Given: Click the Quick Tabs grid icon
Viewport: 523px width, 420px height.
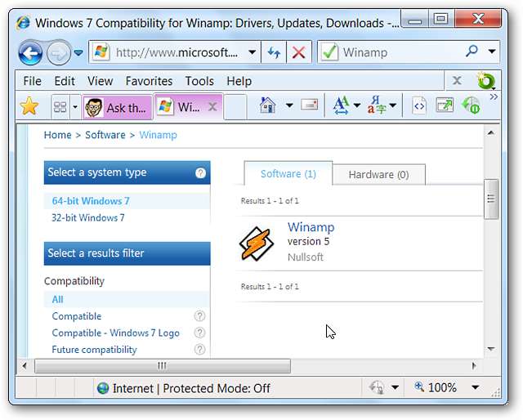Looking at the screenshot, I should tap(60, 107).
